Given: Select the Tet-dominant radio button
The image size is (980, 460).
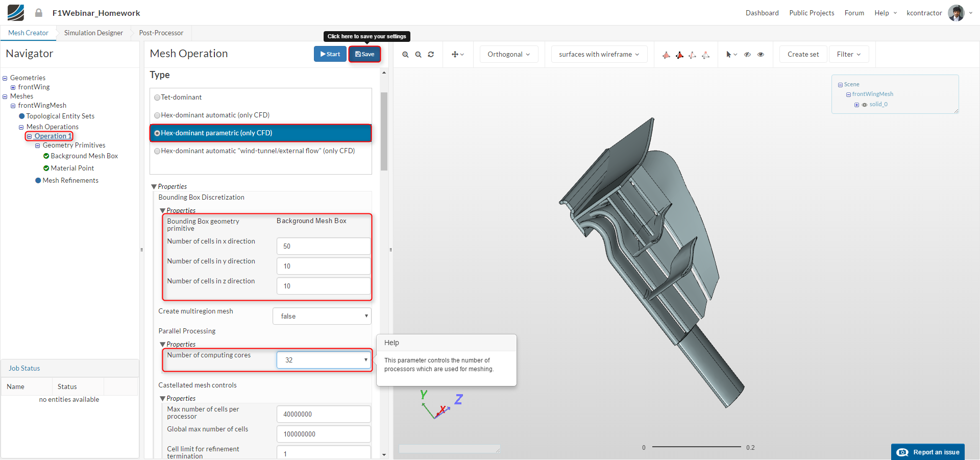Looking at the screenshot, I should (157, 98).
